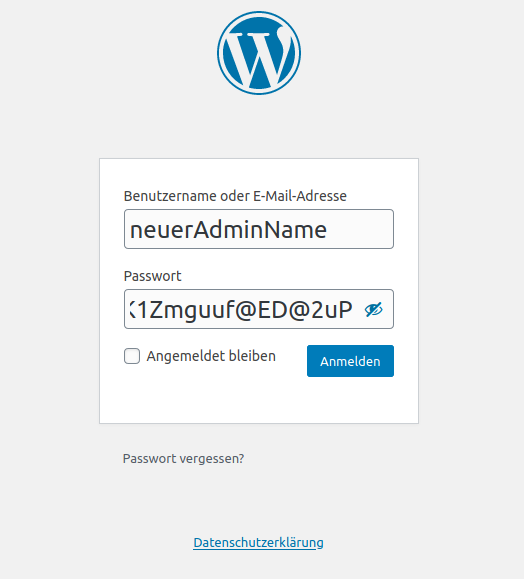Viewport: 524px width, 579px height.
Task: Click empty area of the white login panel
Action: (x=259, y=401)
